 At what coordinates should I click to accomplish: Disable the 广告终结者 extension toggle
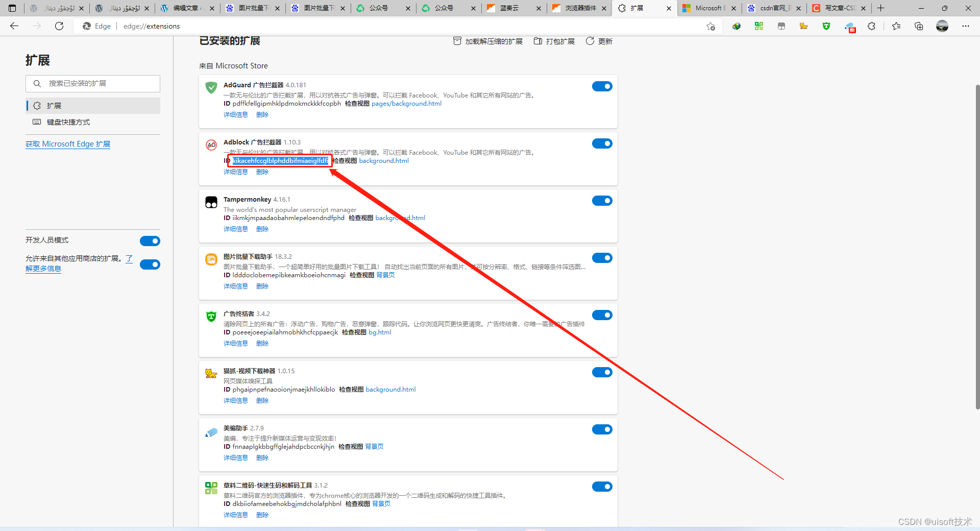602,315
